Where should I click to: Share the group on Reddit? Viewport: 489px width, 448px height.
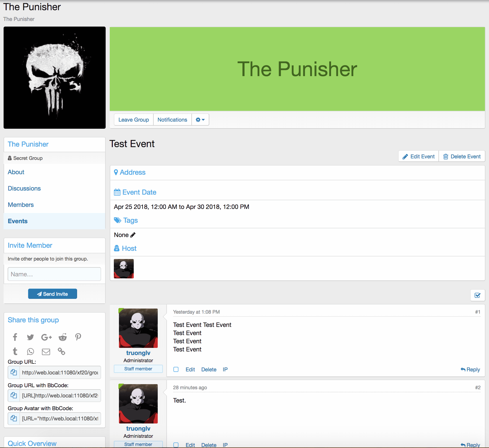[x=63, y=337]
